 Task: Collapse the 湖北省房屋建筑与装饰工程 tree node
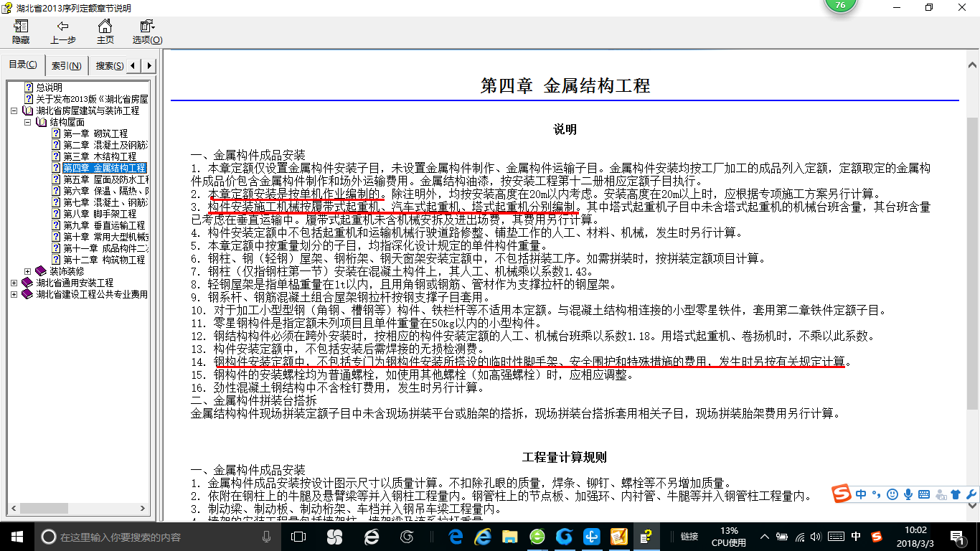[x=14, y=111]
